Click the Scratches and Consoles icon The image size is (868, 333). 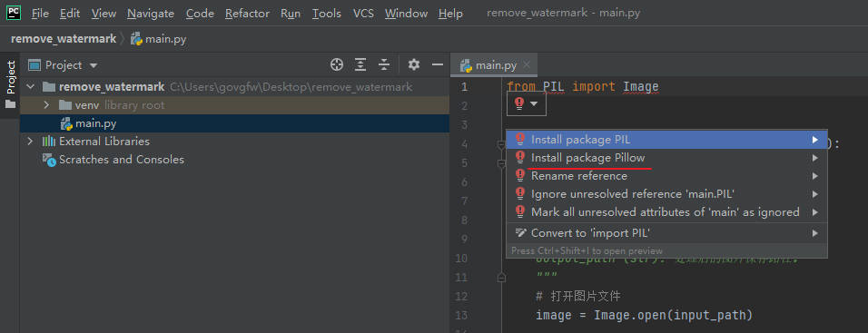click(50, 160)
